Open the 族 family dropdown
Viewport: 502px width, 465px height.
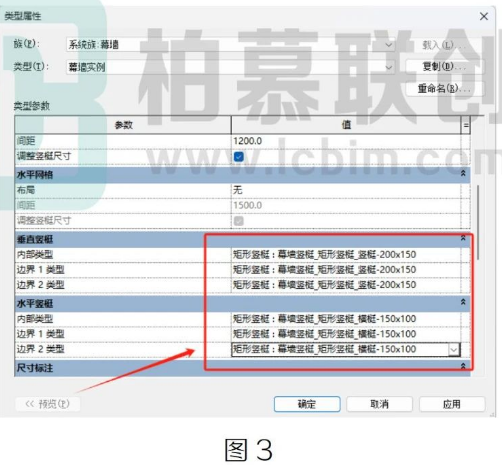click(389, 45)
